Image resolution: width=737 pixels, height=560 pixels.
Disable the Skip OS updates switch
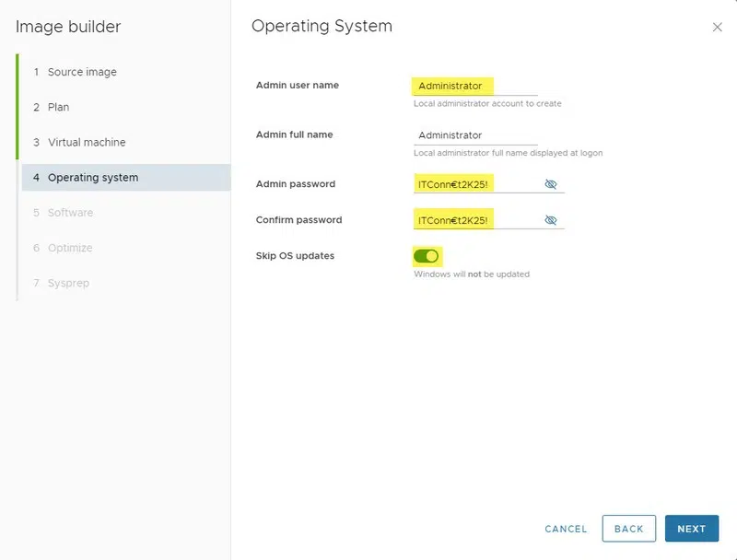tap(426, 256)
